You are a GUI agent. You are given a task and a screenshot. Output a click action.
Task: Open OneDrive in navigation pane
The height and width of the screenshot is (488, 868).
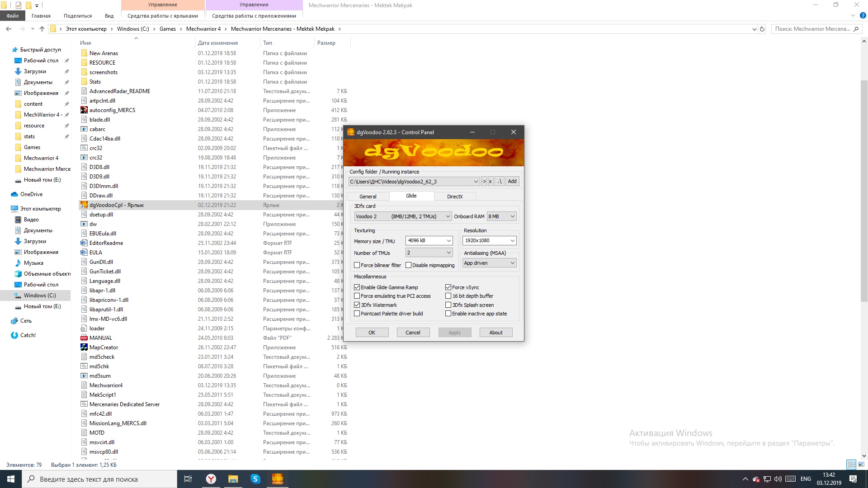(31, 194)
